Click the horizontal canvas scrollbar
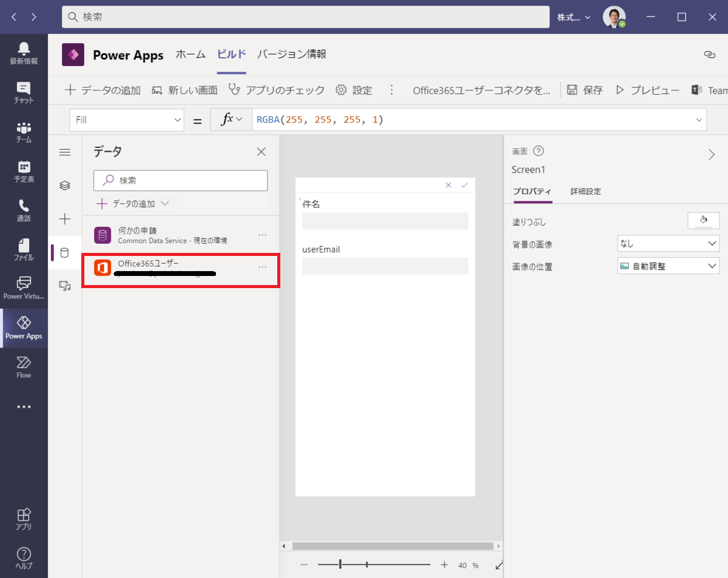 coord(393,546)
